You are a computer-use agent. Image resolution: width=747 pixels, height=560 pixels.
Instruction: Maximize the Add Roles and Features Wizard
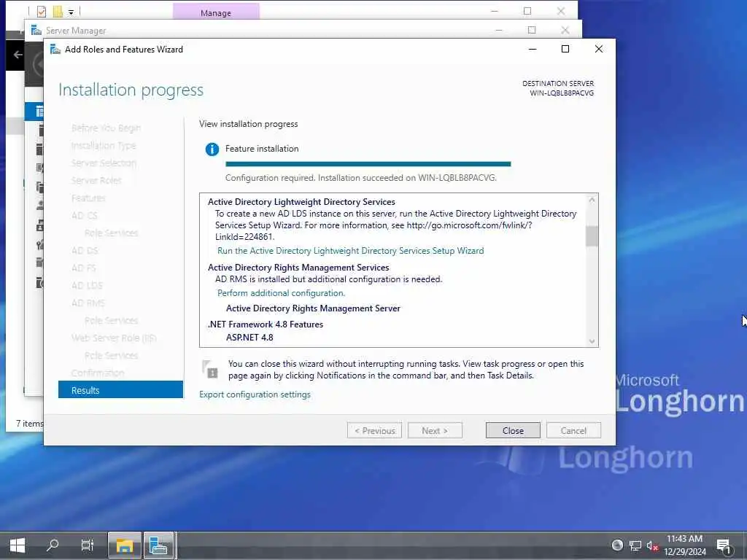[565, 49]
